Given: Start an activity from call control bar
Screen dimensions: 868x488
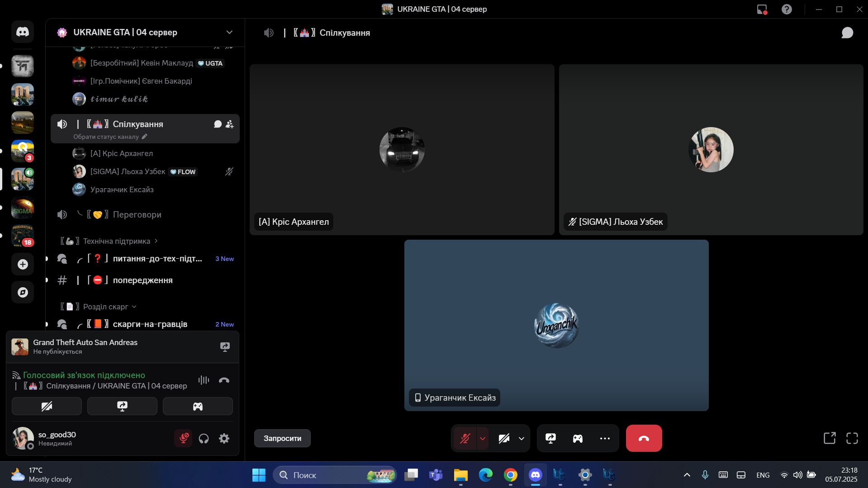Looking at the screenshot, I should click(578, 438).
